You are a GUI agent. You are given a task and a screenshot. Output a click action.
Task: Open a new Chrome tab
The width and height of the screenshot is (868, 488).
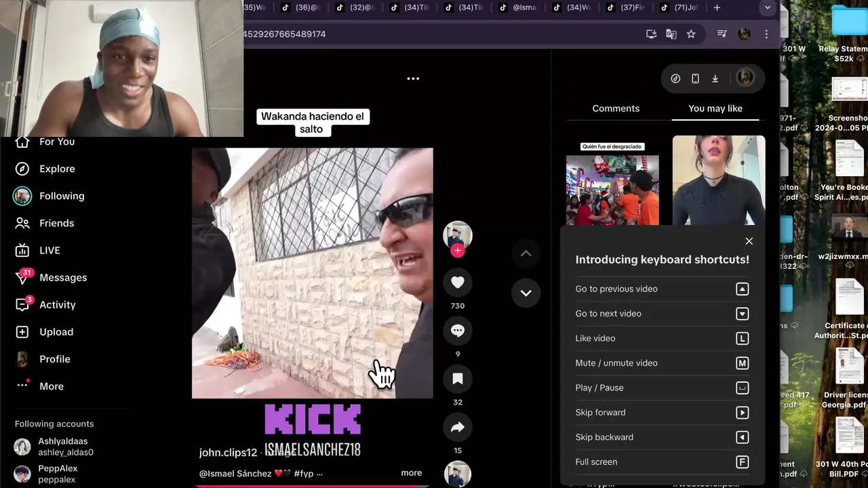pyautogui.click(x=717, y=7)
